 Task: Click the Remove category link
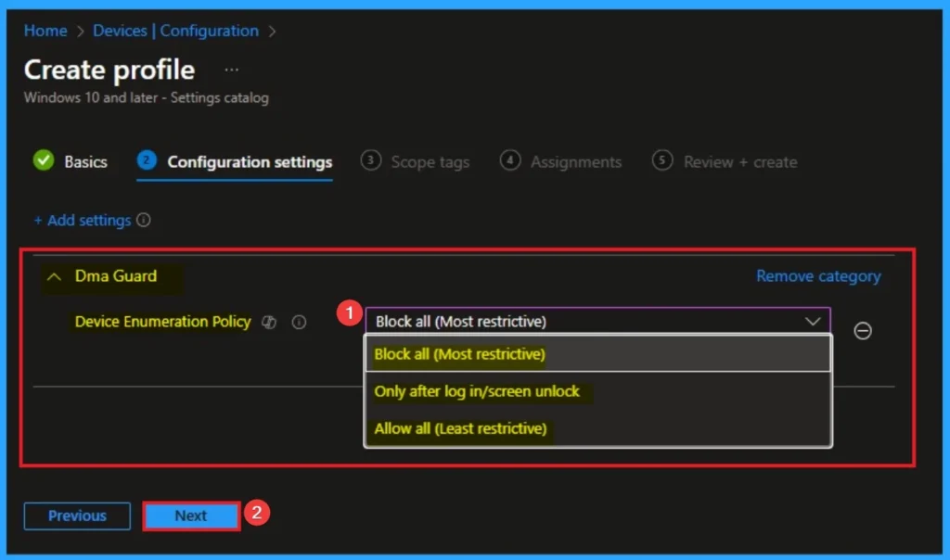pos(818,276)
